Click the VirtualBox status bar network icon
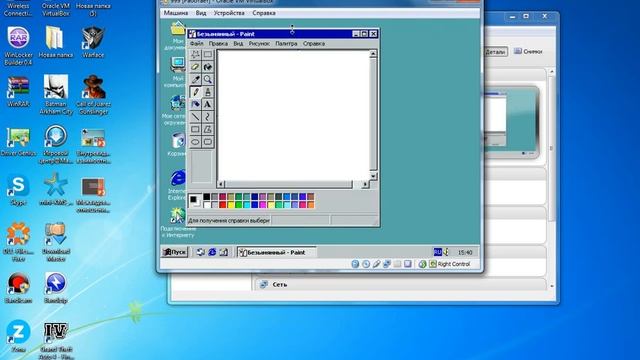Screen dimensions: 640x360 coord(387,264)
